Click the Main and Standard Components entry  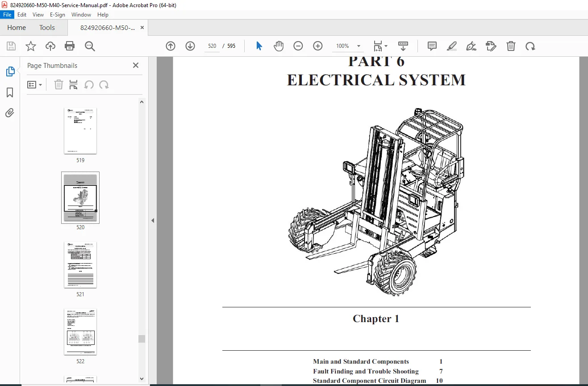tap(361, 361)
